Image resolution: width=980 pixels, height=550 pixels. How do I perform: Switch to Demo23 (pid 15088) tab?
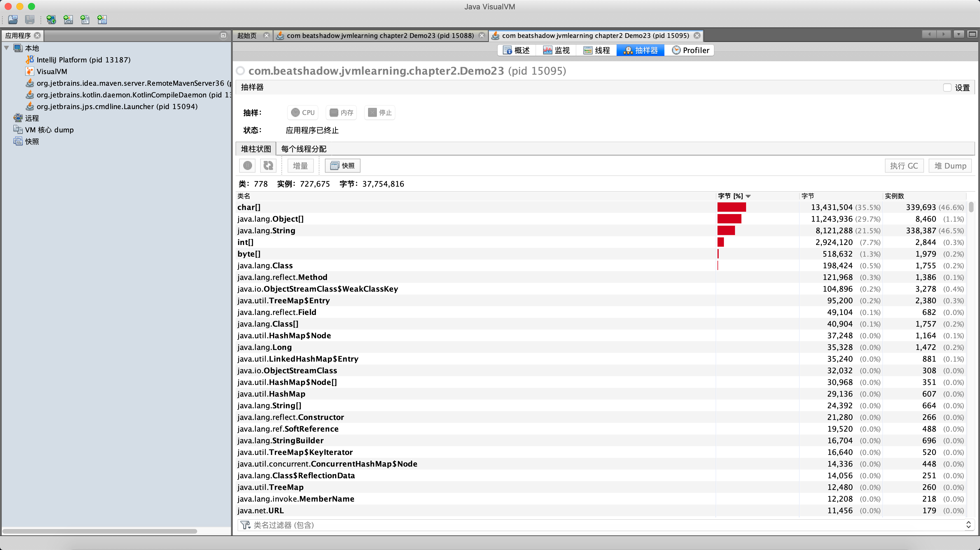(380, 35)
